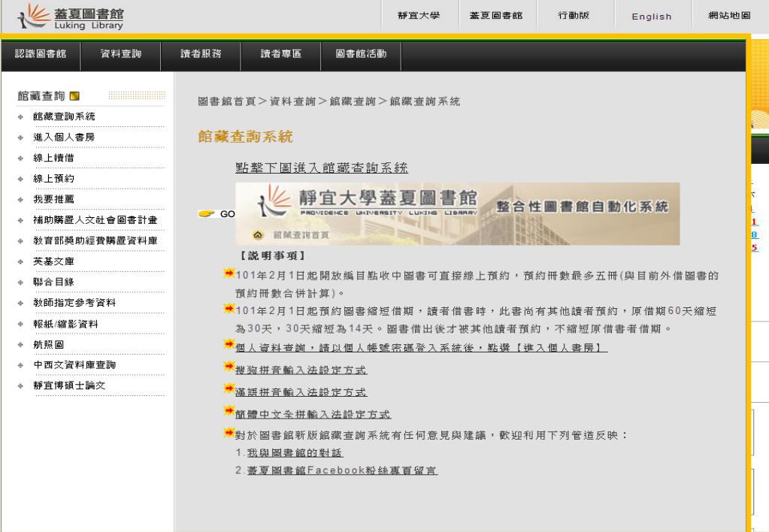
Task: Open the 搜狗拼音輸入法設定方式 link
Action: pos(301,370)
